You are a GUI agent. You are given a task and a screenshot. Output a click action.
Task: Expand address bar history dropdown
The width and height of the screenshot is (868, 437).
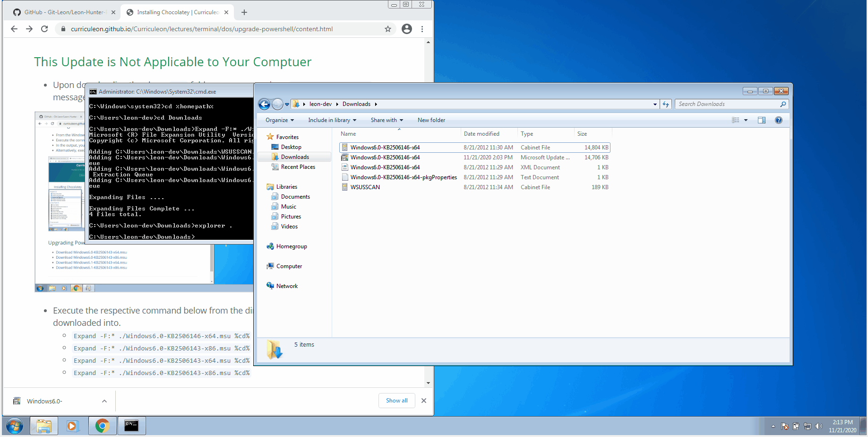(655, 104)
